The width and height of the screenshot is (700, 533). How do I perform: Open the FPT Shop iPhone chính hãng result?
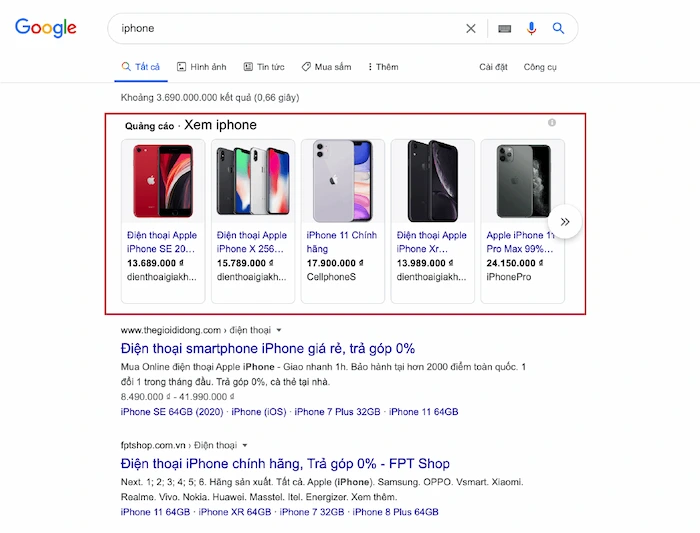(285, 464)
